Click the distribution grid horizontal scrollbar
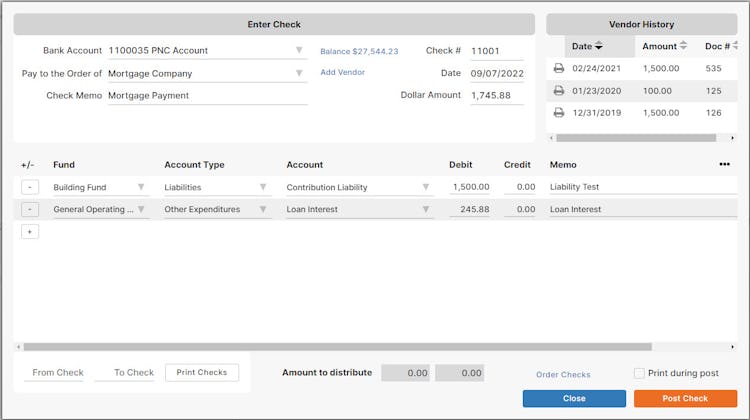The height and width of the screenshot is (420, 750). click(x=338, y=347)
